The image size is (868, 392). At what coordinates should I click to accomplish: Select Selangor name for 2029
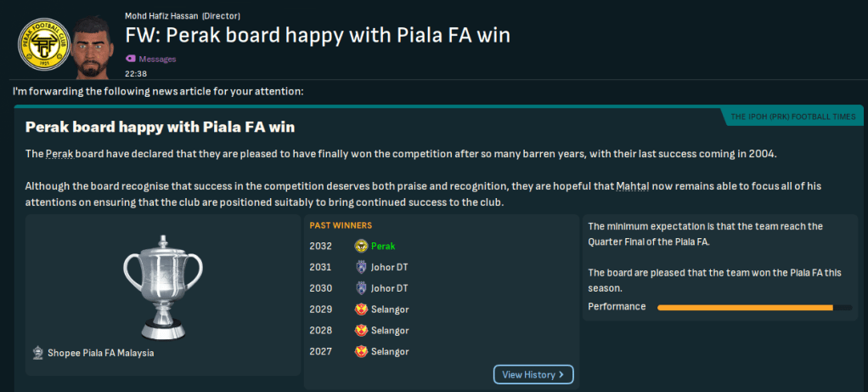coord(391,310)
